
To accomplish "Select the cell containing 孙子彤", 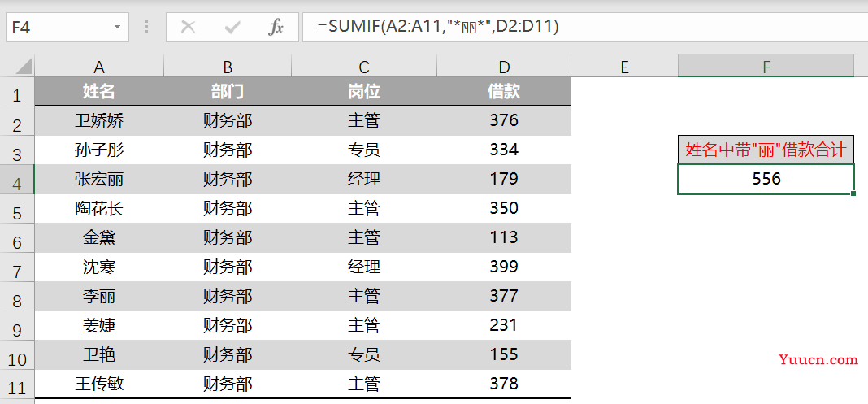I will (x=99, y=150).
